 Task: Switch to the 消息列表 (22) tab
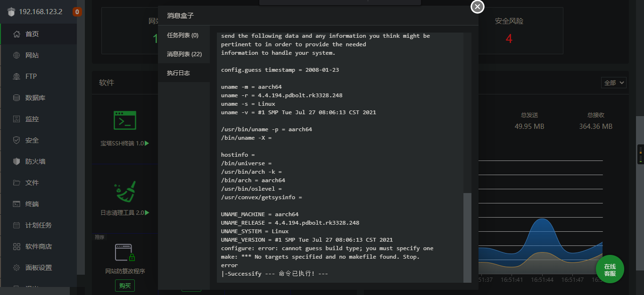pyautogui.click(x=183, y=54)
